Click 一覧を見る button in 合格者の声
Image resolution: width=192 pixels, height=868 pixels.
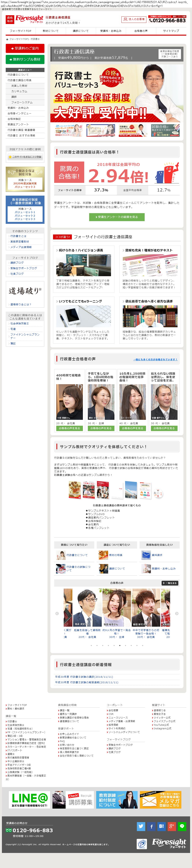pos(170,583)
